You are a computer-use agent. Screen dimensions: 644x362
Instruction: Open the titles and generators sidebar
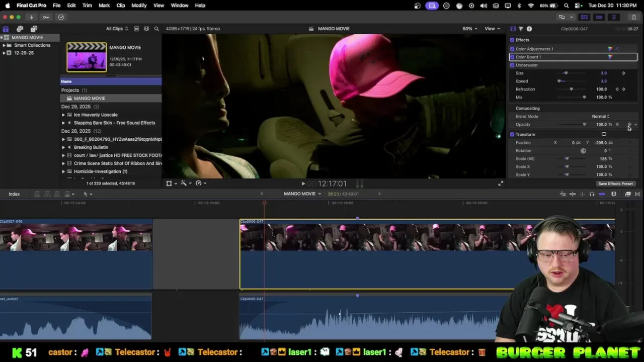click(34, 29)
